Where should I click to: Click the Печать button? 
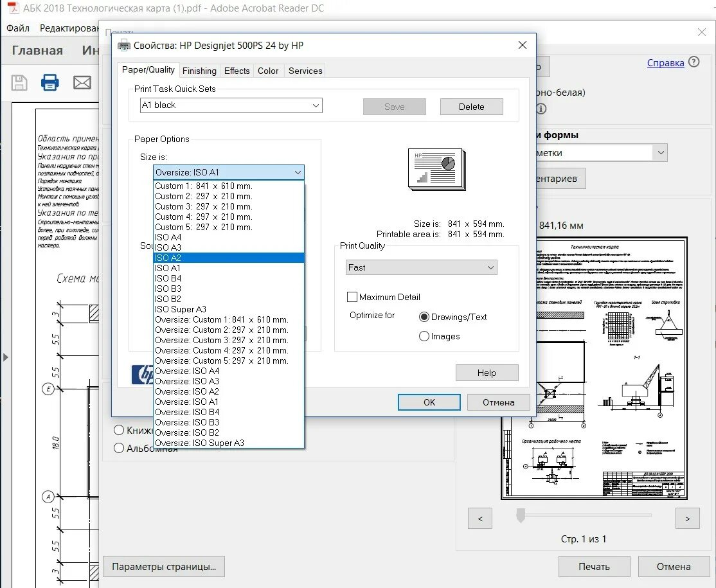click(594, 567)
